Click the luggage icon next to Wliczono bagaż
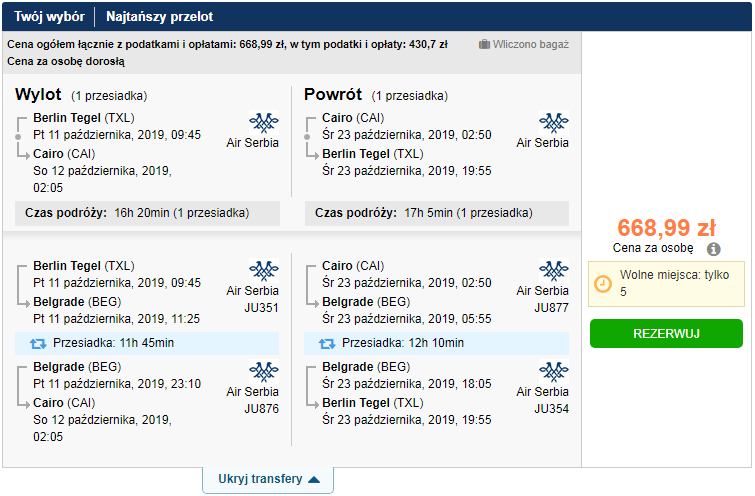This screenshot has height=496, width=755. click(484, 44)
